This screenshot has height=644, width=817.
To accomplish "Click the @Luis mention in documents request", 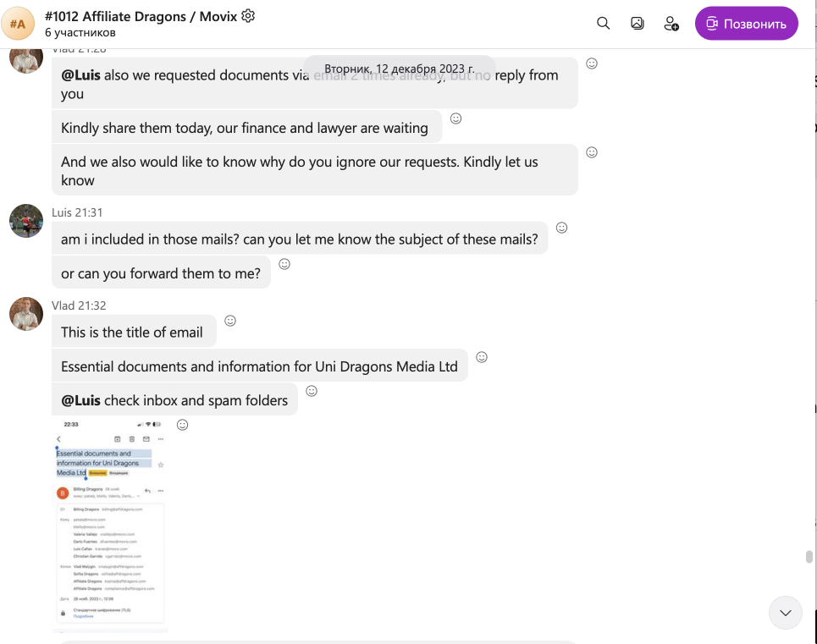I will tap(80, 75).
